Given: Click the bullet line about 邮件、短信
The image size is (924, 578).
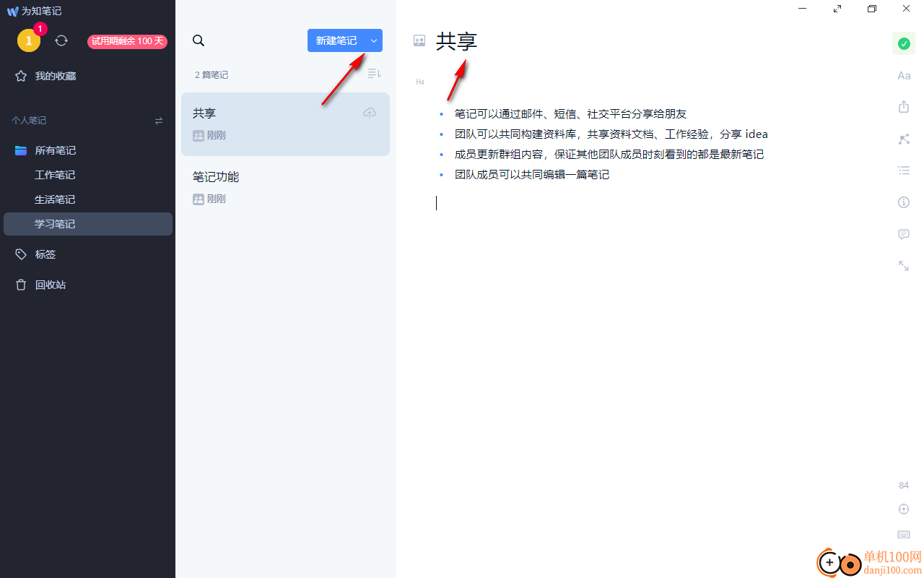Looking at the screenshot, I should point(570,113).
